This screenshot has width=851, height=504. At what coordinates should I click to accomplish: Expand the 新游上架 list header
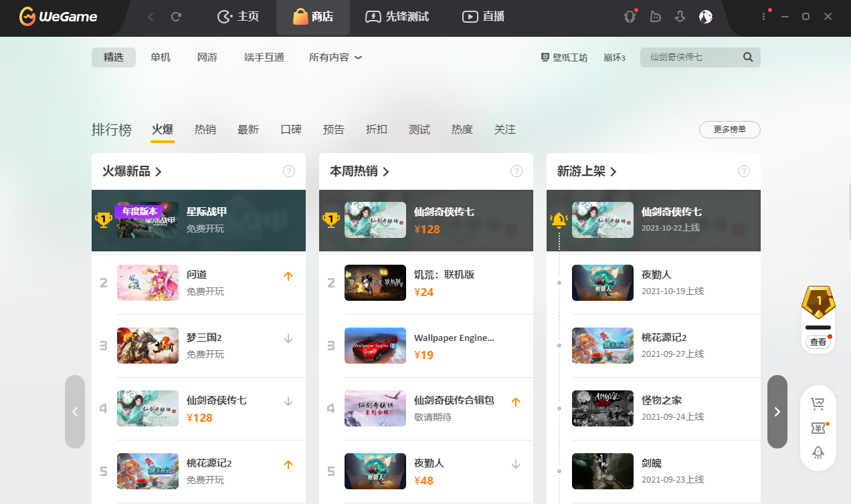tap(587, 172)
